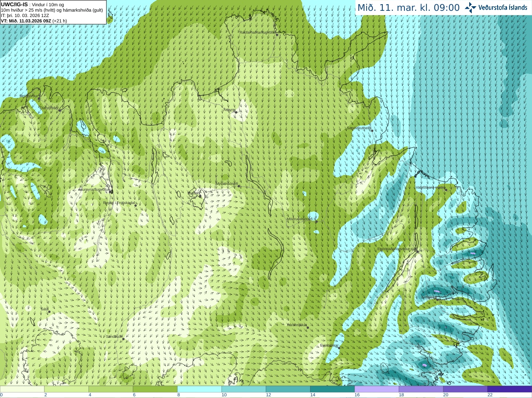Select the Raufarhafnarflugvöllur station marker
Screen dimensions: 532x398
pyautogui.click(x=277, y=34)
